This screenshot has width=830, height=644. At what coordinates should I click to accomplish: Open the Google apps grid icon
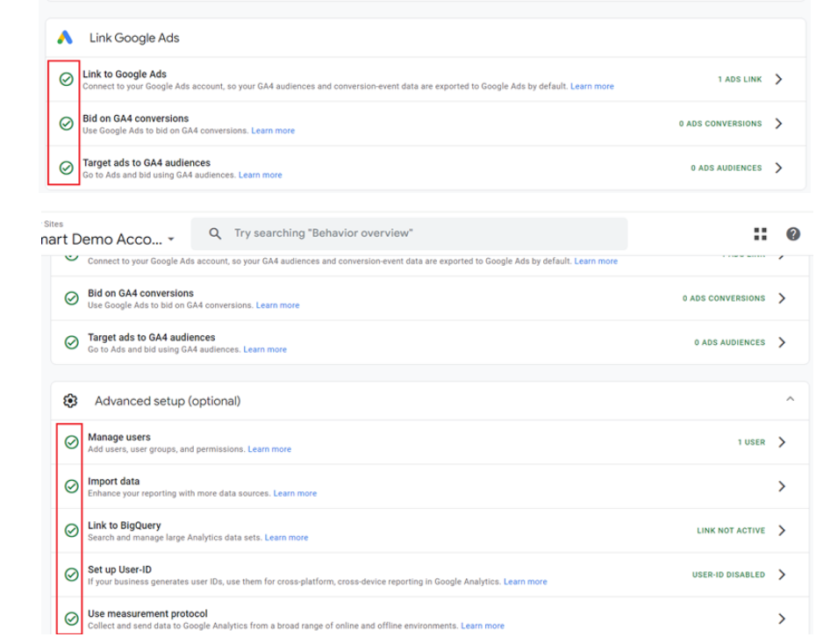[760, 233]
